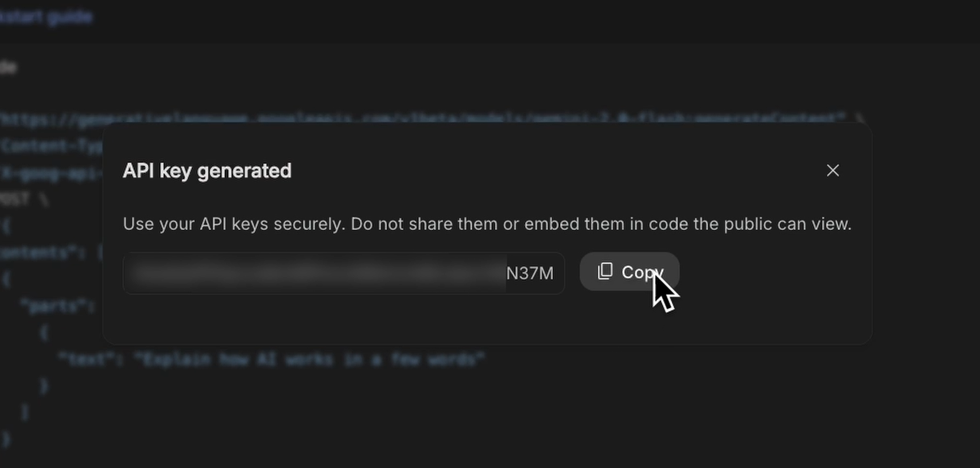The image size is (980, 468).
Task: Click the blue quickstart guide text top left
Action: [44, 16]
